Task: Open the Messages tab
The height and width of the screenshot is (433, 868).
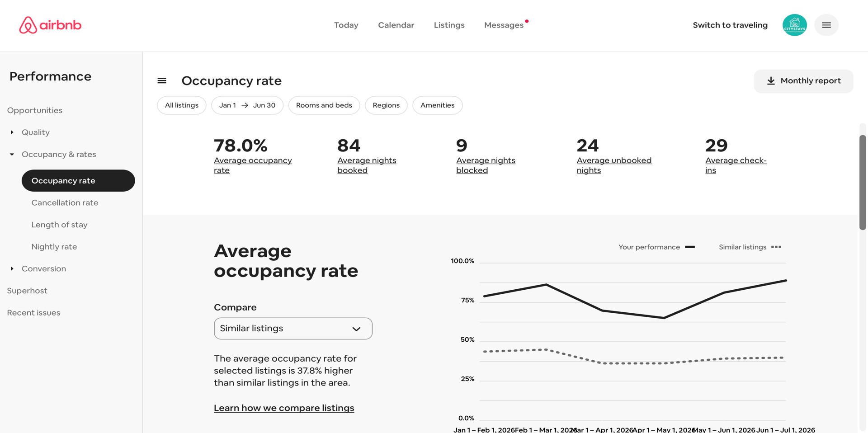Action: tap(504, 25)
